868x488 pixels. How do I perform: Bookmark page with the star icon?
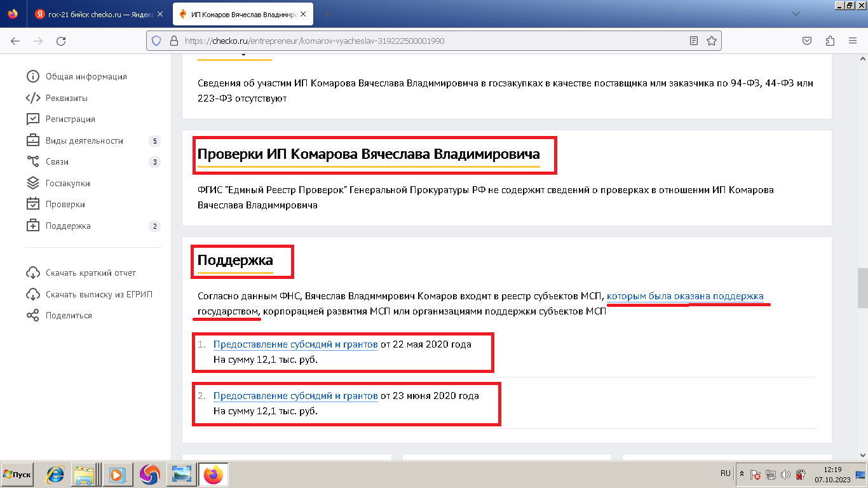(712, 41)
